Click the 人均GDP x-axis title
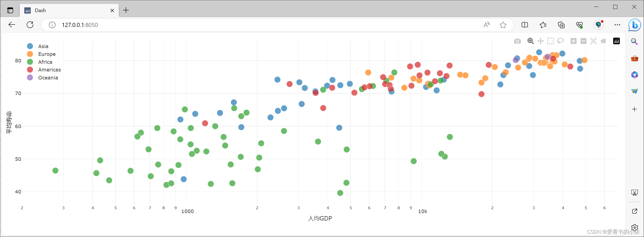 (x=320, y=218)
